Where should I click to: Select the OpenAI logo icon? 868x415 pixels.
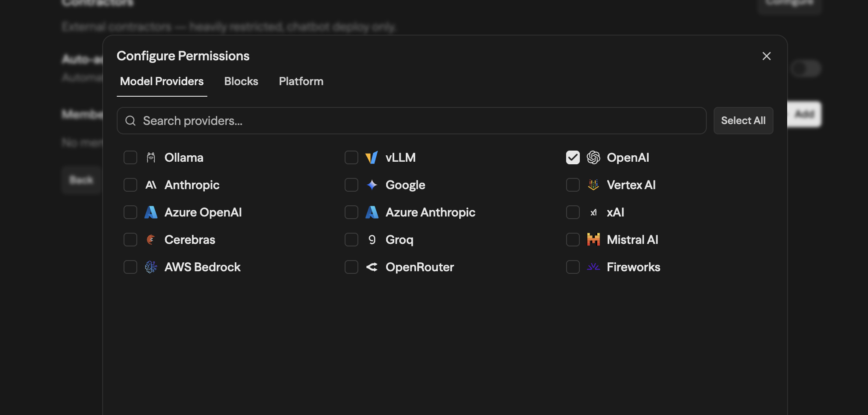coord(593,157)
